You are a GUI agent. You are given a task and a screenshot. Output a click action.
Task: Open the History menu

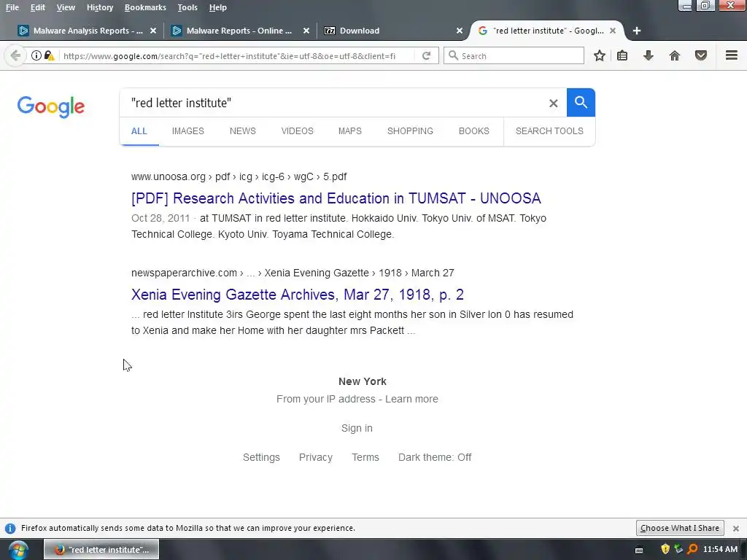coord(100,7)
